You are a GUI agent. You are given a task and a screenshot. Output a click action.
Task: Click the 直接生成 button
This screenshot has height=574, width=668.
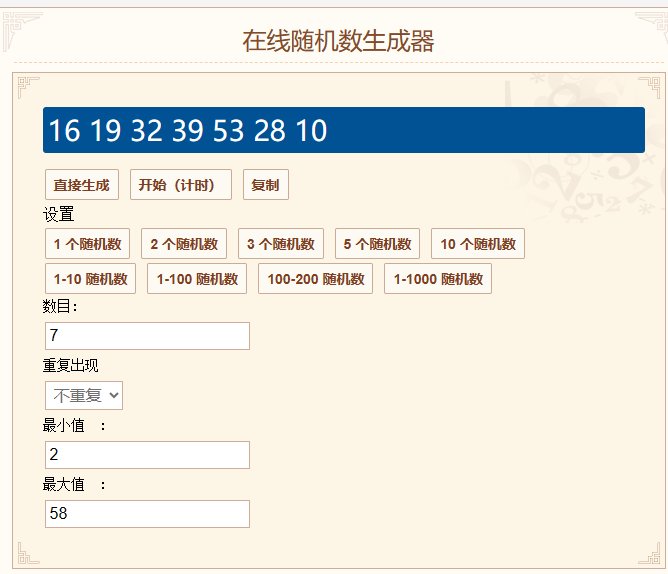[x=82, y=185]
